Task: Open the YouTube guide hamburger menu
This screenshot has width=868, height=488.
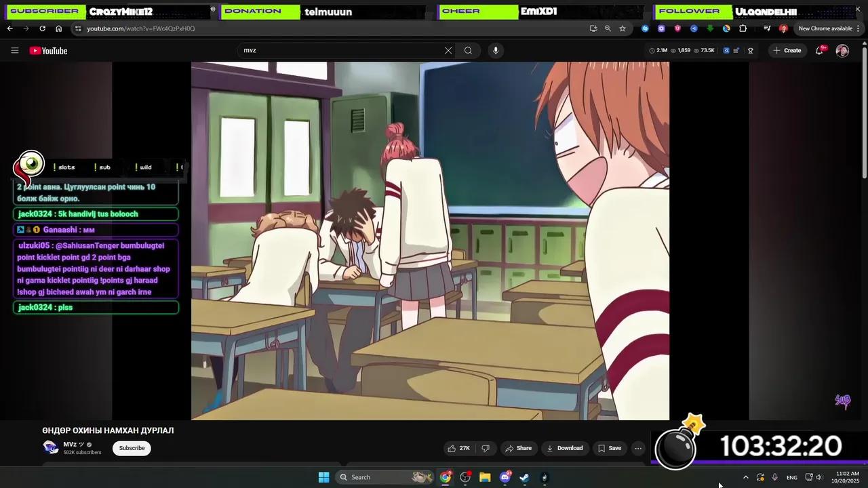Action: 14,51
